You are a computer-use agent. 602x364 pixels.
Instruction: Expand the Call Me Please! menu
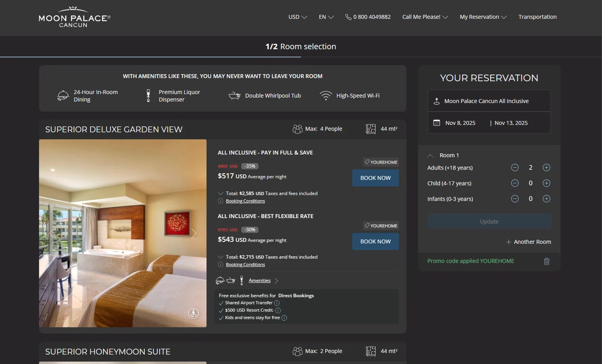(x=425, y=17)
